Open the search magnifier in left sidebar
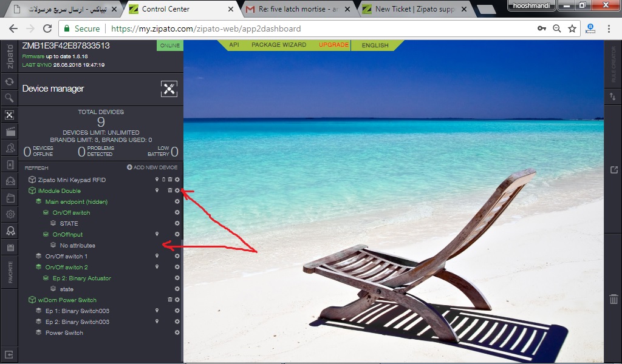The height and width of the screenshot is (364, 622). [9, 98]
